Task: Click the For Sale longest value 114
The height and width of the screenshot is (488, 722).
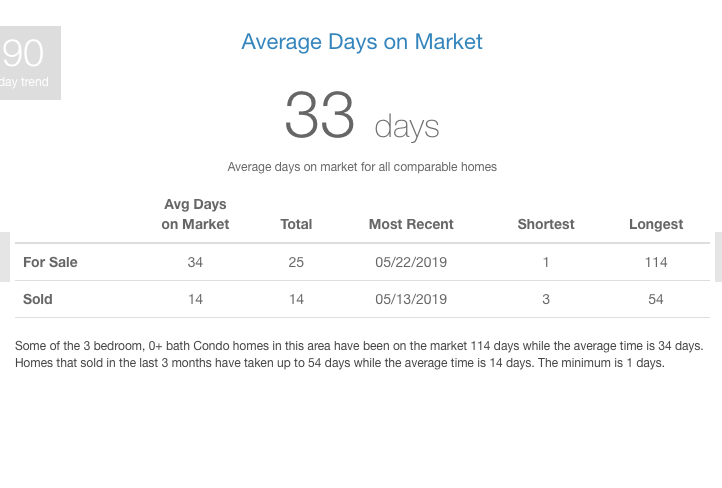Action: point(656,262)
